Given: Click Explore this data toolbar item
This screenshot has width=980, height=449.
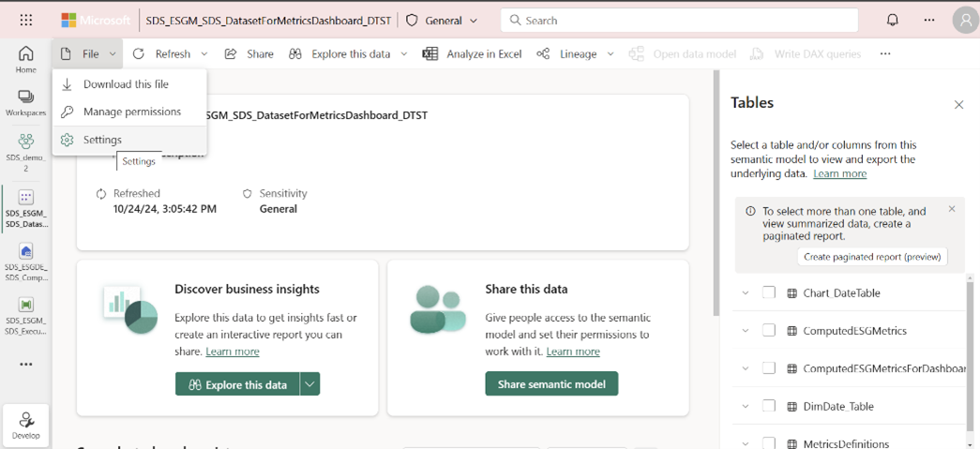Looking at the screenshot, I should point(339,53).
